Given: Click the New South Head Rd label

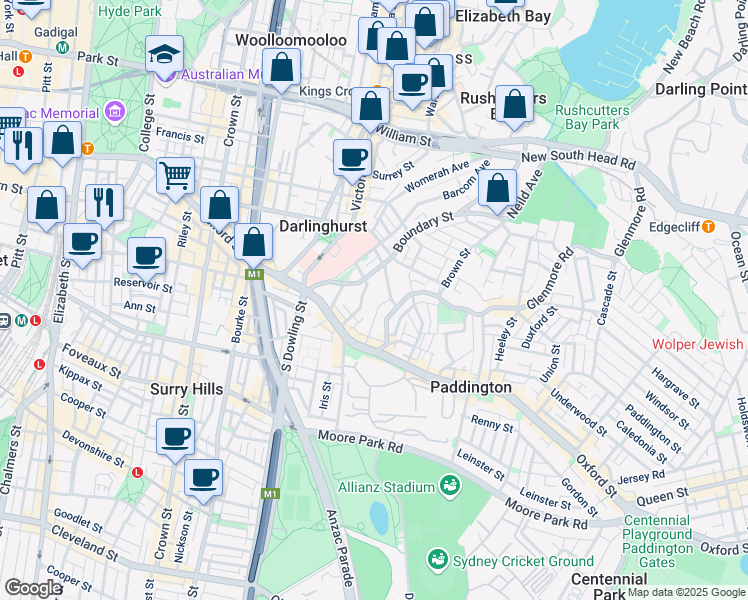Looking at the screenshot, I should 578,158.
